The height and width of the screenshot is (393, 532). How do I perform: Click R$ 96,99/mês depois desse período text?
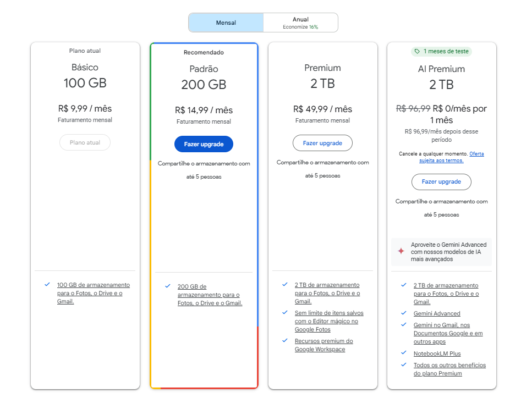tap(441, 135)
